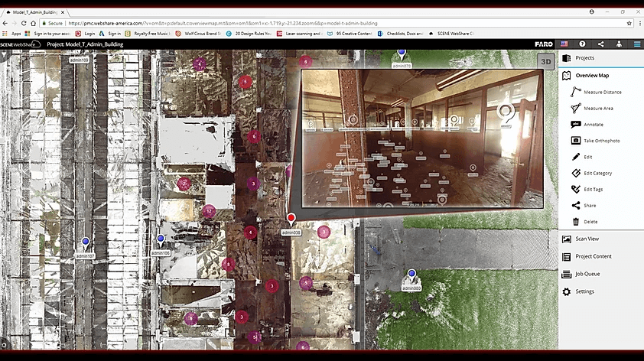Click Project: Model_T_Admin_Building title
Image resolution: width=644 pixels, height=361 pixels.
(85, 44)
